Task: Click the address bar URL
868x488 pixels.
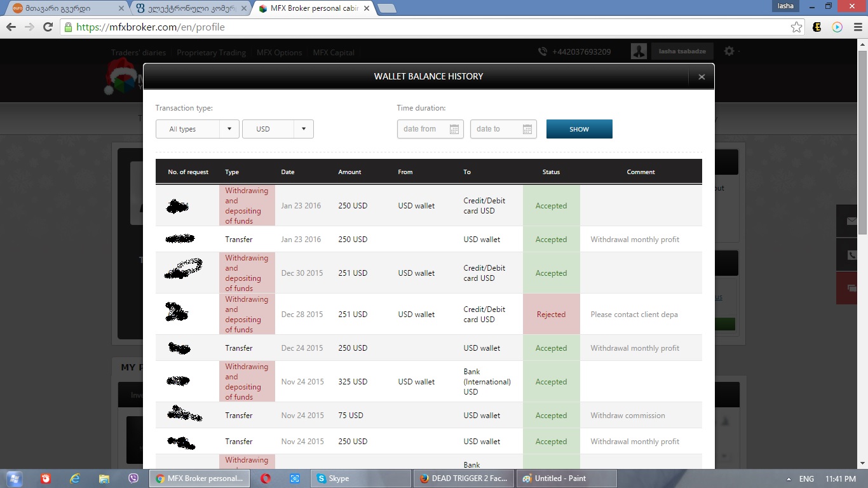Action: pos(151,27)
